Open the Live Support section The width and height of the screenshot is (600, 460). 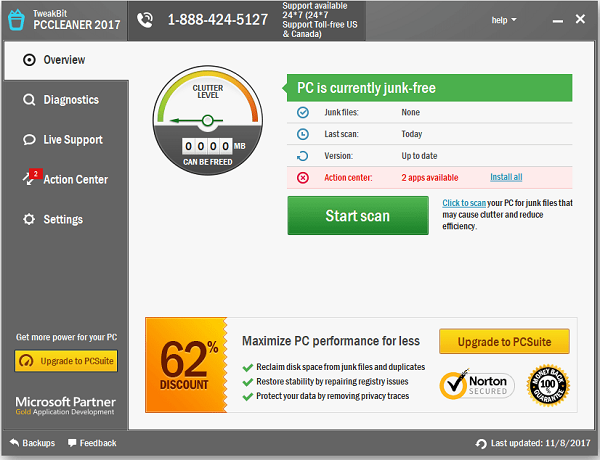click(67, 140)
